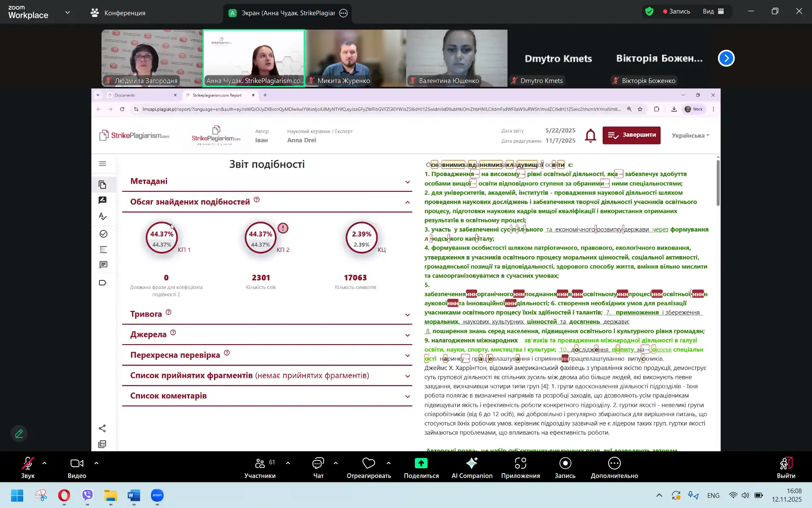Open the Вид view dropdown
Screen dimensions: 812x508
pos(713,11)
